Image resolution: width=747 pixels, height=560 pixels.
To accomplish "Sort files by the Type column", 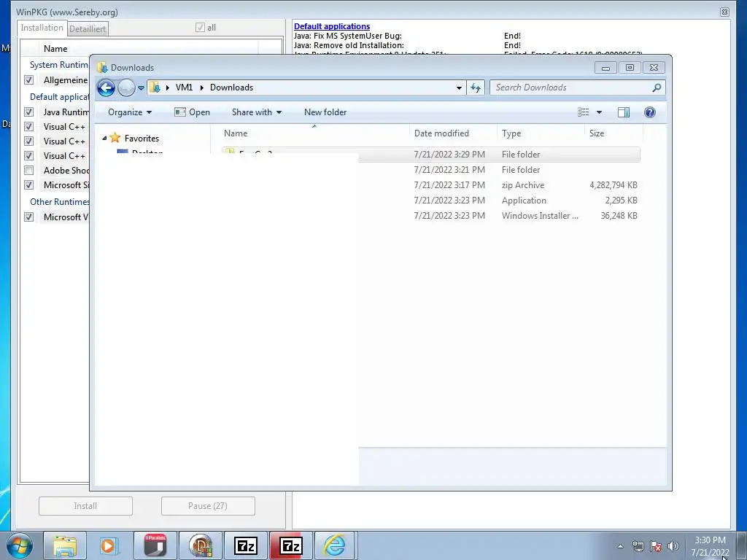I will click(x=541, y=133).
